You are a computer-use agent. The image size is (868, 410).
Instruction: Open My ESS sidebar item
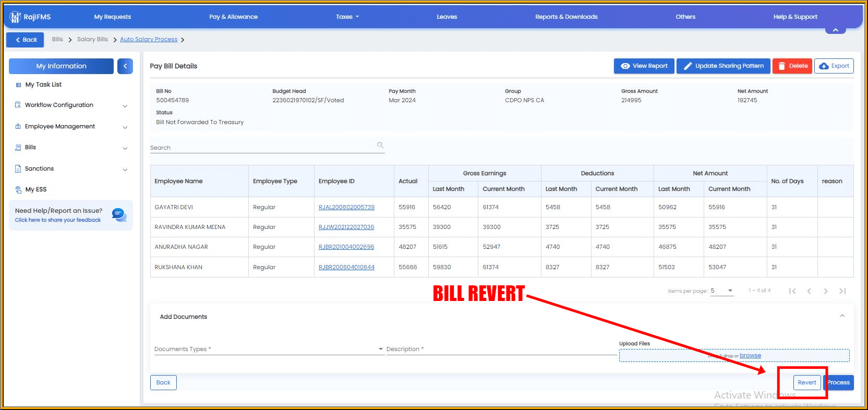coord(36,189)
